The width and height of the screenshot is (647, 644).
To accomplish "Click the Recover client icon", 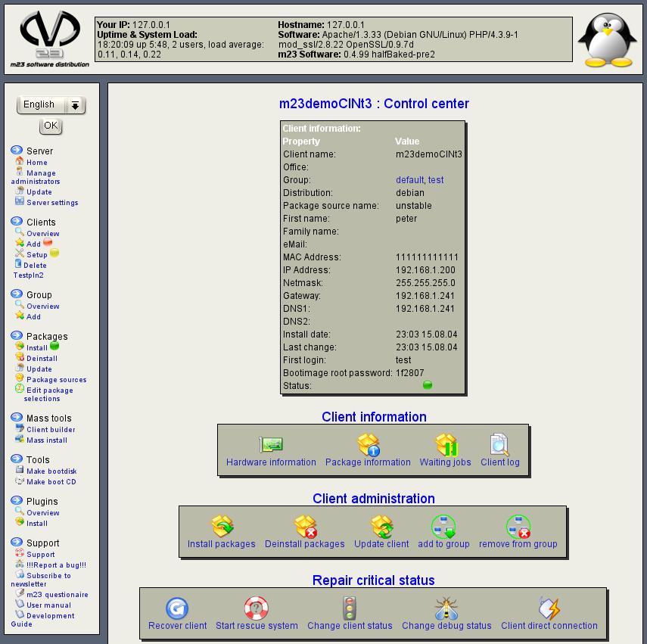I will click(x=177, y=608).
